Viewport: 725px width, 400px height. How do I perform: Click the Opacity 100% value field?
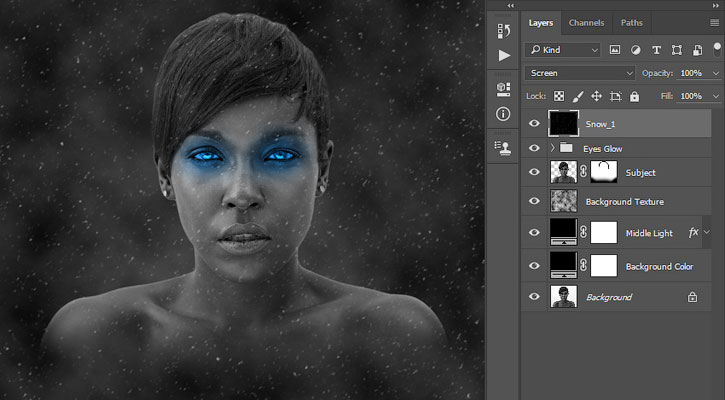[x=692, y=73]
